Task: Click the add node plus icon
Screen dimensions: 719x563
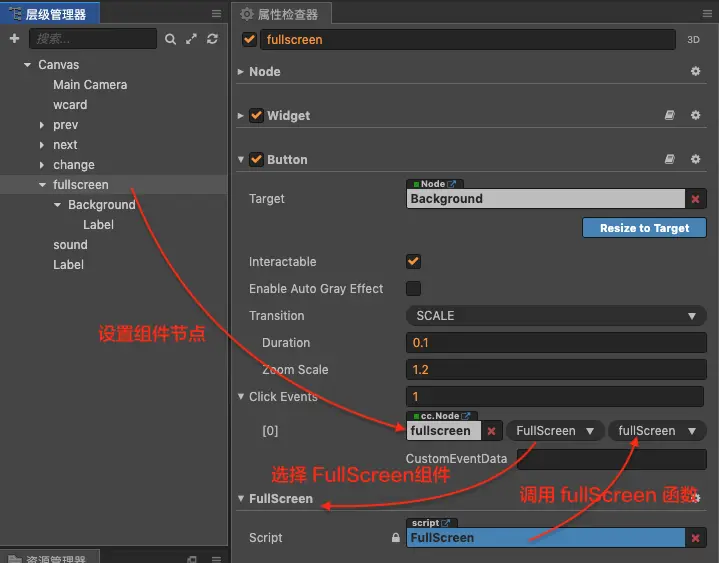Action: 14,39
